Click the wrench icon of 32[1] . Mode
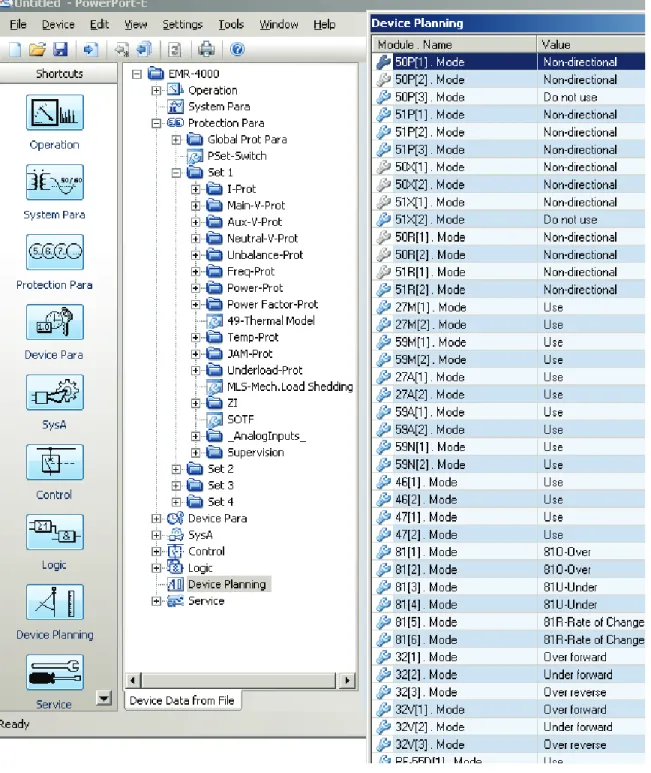The width and height of the screenshot is (651, 773). (383, 657)
